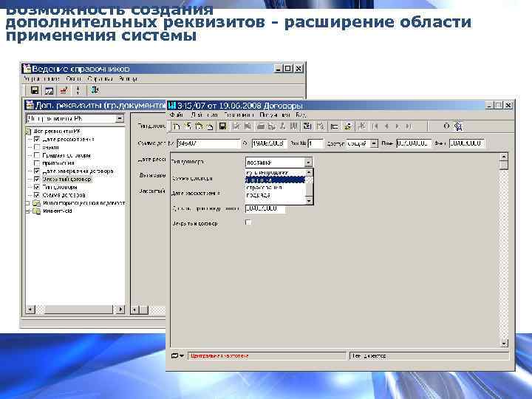Uncheck the Дата завершения договора checkbox
Viewport: 532px width, 399px height.
(x=37, y=171)
